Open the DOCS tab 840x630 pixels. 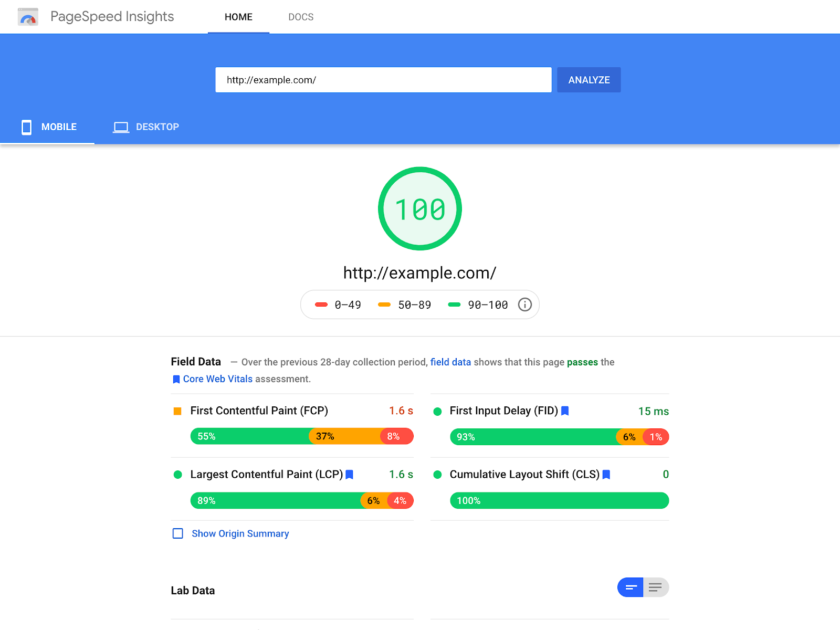tap(301, 17)
